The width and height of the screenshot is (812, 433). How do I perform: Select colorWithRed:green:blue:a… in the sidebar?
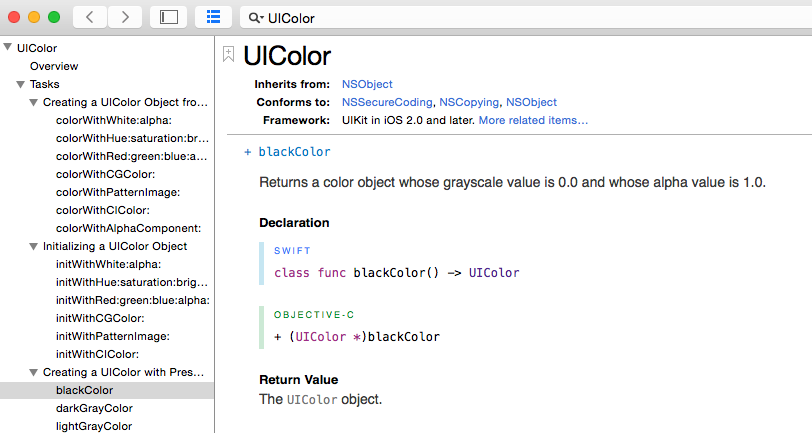pyautogui.click(x=132, y=156)
